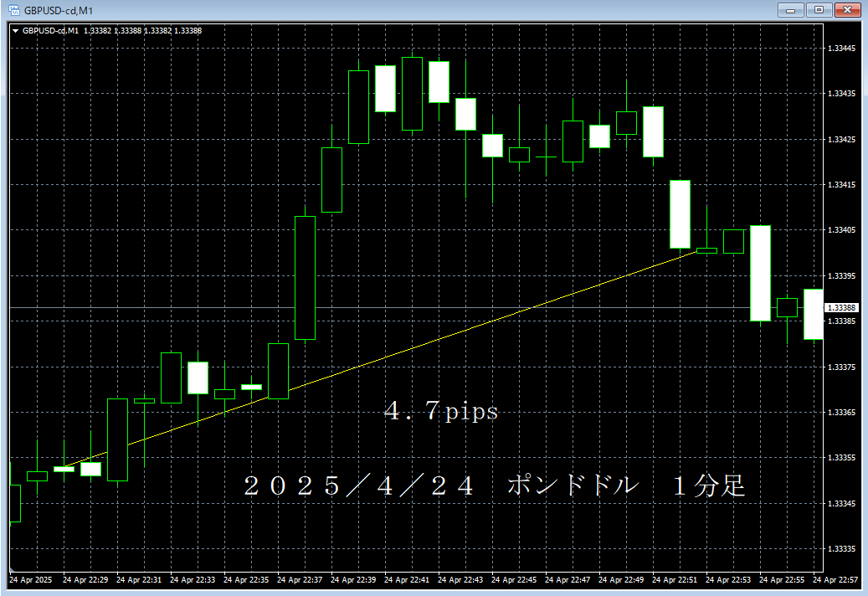Image resolution: width=868 pixels, height=596 pixels.
Task: Click the 1.33445 price scale label
Action: [841, 49]
